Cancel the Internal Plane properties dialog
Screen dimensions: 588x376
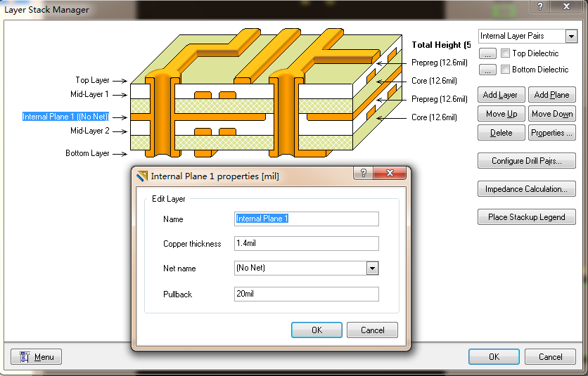point(372,330)
